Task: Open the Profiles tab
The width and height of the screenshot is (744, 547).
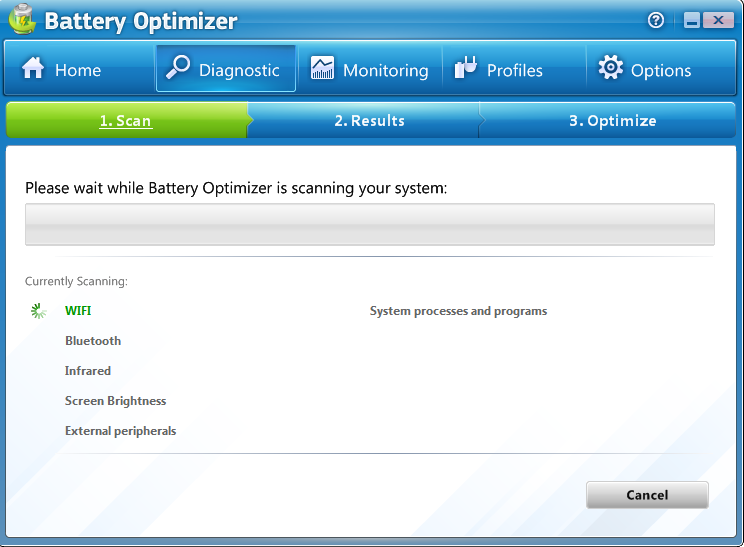Action: coord(514,68)
